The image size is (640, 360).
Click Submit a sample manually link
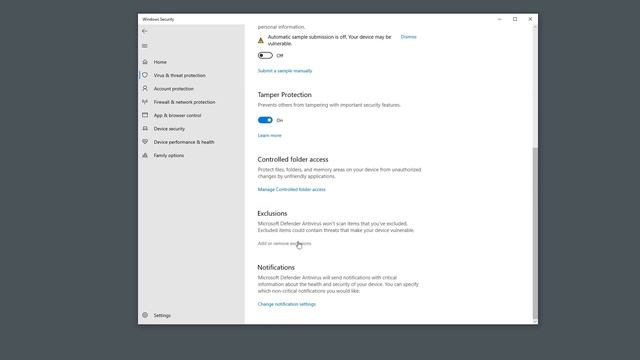click(x=284, y=71)
